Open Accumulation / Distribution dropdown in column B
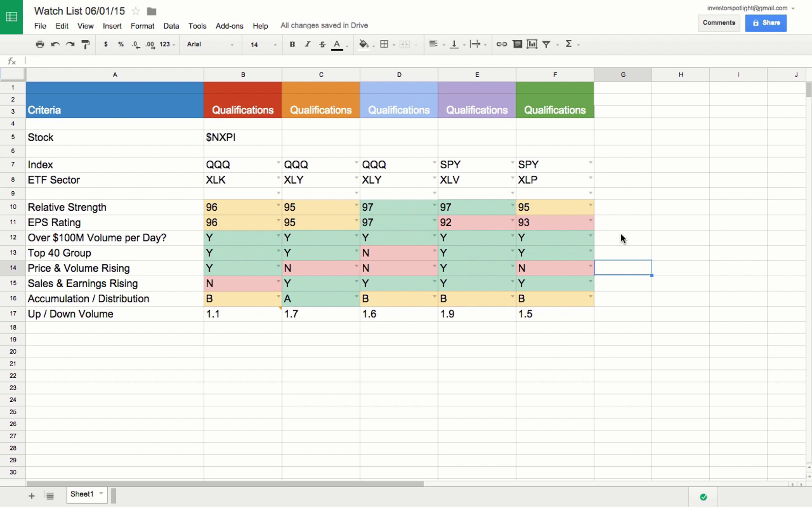Image resolution: width=812 pixels, height=508 pixels. tap(278, 297)
